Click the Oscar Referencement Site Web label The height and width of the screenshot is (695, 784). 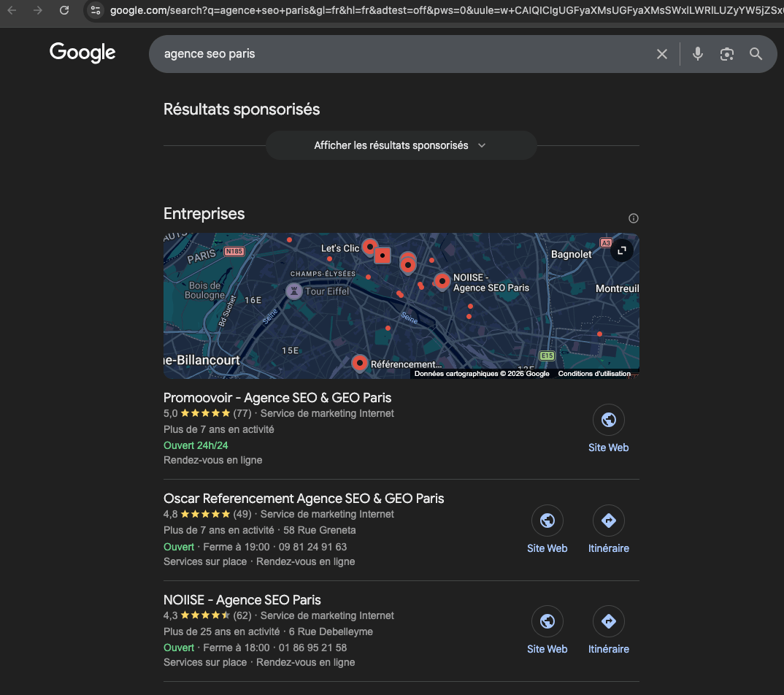[x=547, y=548]
